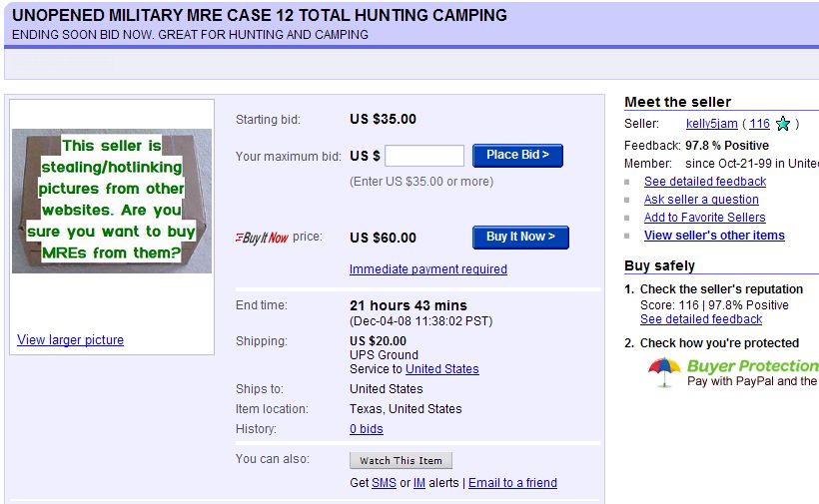This screenshot has height=504, width=819.
Task: Get SMS alerts for this item
Action: pos(384,483)
